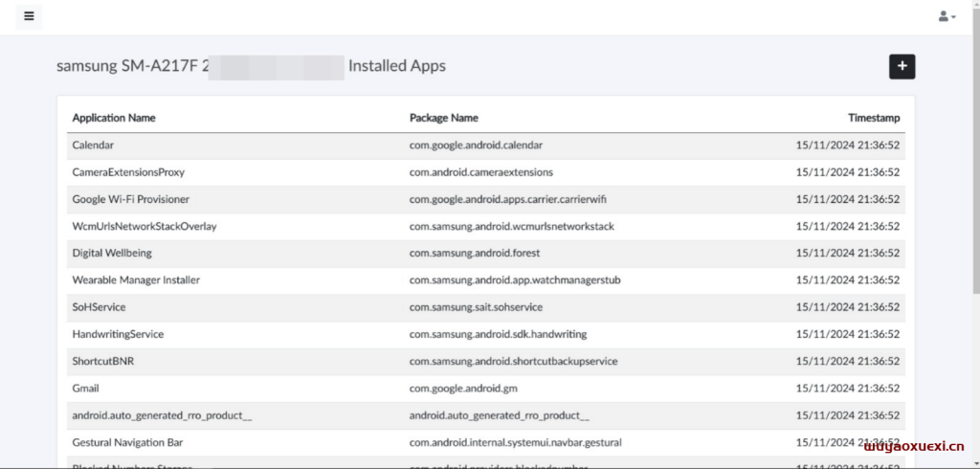Click the Application Name column header
The height and width of the screenshot is (469, 980).
coord(114,118)
